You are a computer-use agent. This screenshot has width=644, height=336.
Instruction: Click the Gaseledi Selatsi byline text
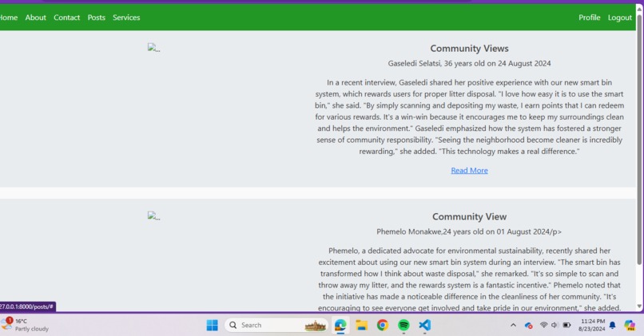[x=469, y=64]
